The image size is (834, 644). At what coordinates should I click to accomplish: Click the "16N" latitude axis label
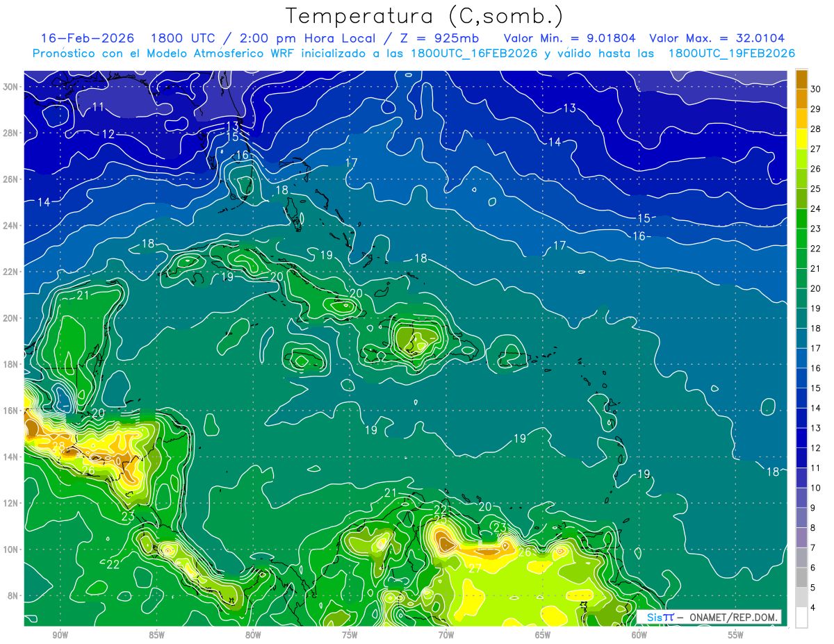[11, 411]
